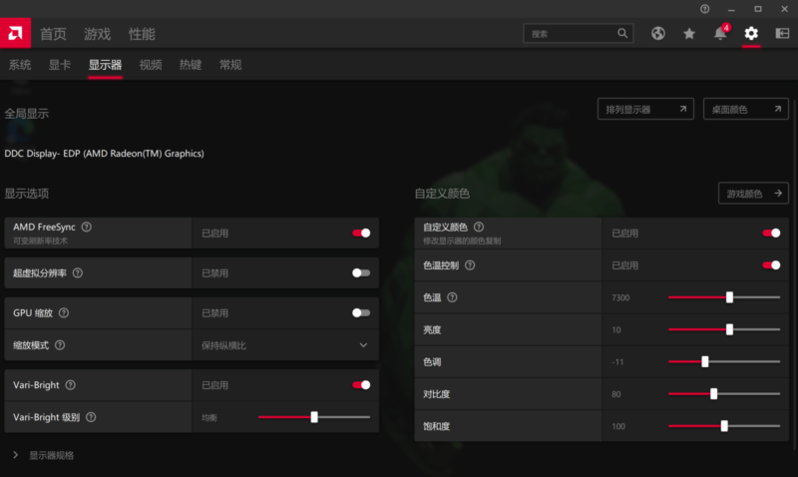Toggle the sidebar panel icon
This screenshot has width=798, height=477.
click(x=782, y=33)
